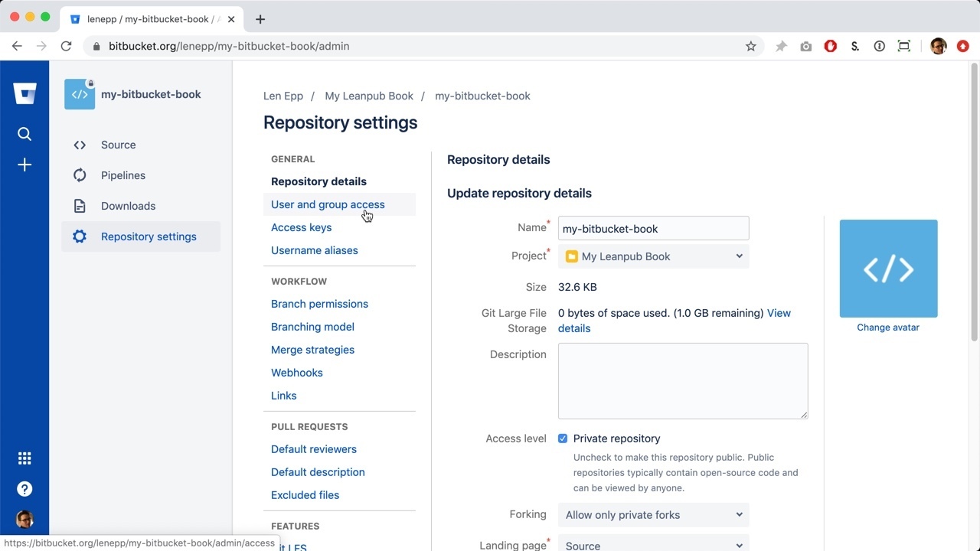Uncheck the Private repository checkbox
The width and height of the screenshot is (980, 551).
pyautogui.click(x=563, y=439)
